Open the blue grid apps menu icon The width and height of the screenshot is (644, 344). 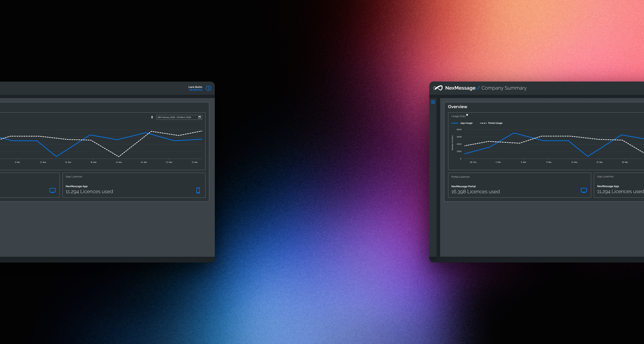433,102
